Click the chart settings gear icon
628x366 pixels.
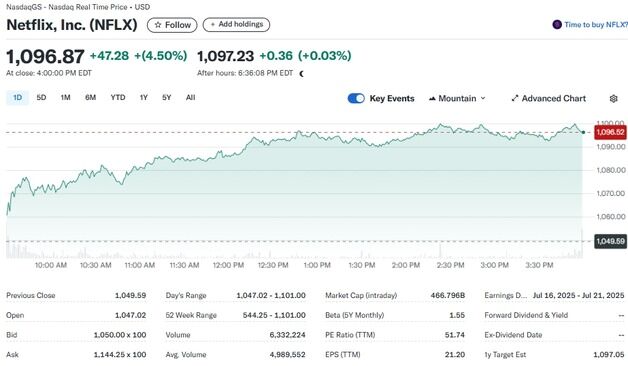[x=613, y=99]
